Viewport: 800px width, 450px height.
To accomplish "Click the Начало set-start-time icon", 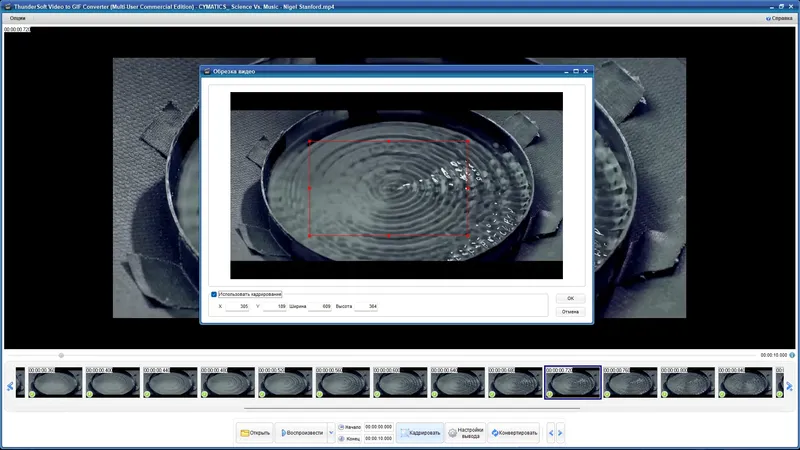I will (341, 427).
